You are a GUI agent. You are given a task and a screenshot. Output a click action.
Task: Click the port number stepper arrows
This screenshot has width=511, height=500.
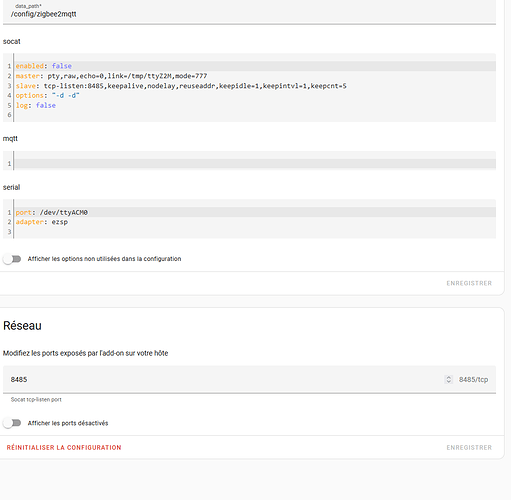[x=449, y=379]
